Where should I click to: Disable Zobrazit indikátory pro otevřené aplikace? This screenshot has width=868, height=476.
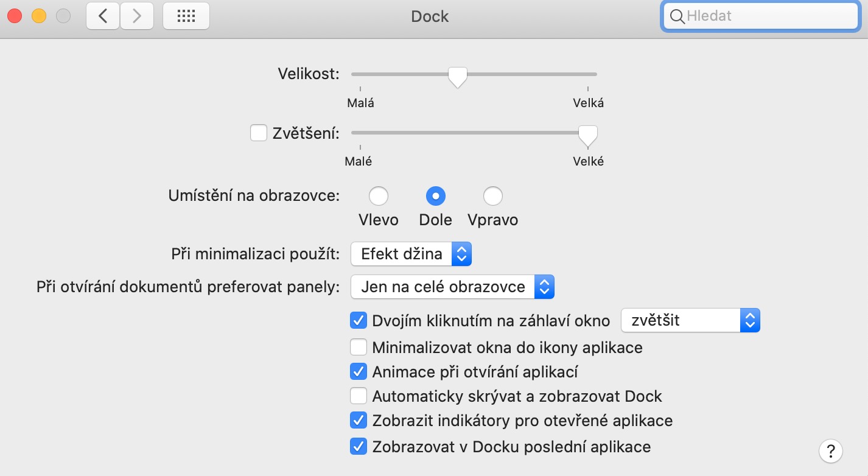[359, 420]
